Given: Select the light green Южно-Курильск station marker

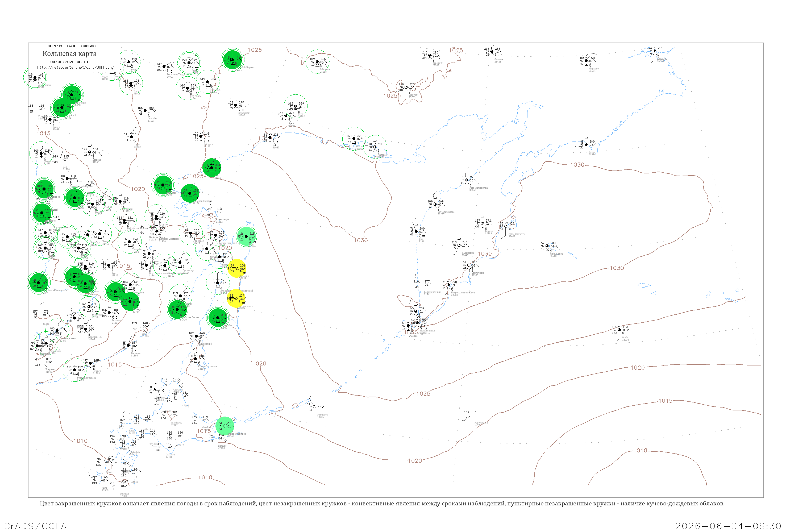Looking at the screenshot, I should [225, 426].
